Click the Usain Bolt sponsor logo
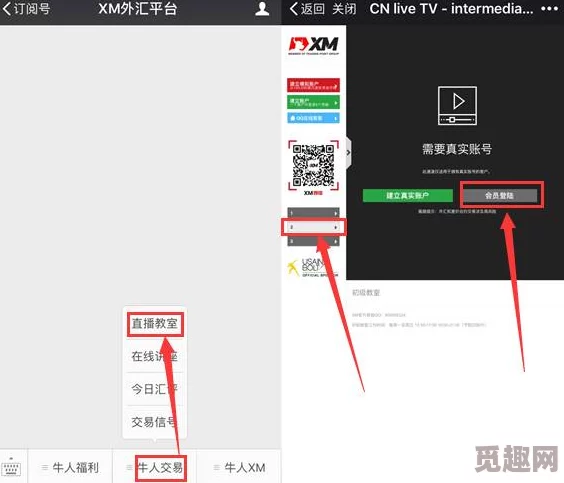 click(x=313, y=268)
